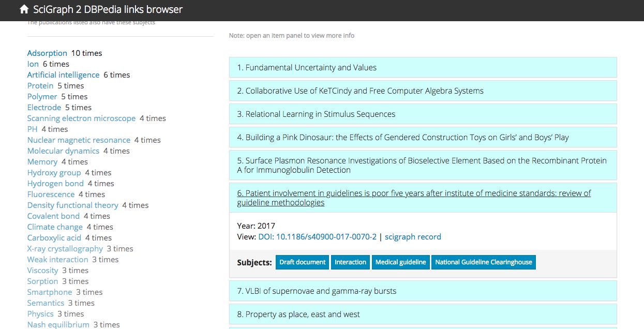Viewport: 644px width, 329px height.
Task: Open Artificial intelligence subject link
Action: [63, 75]
